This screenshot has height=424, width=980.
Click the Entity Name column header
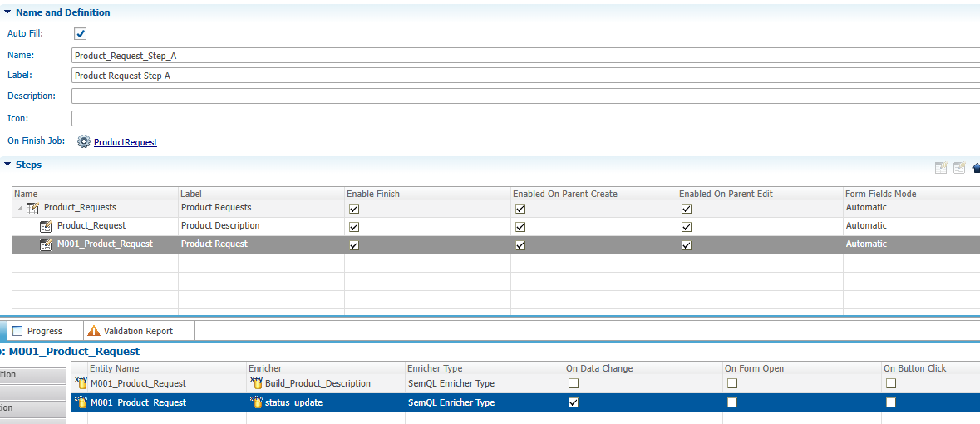click(x=167, y=368)
